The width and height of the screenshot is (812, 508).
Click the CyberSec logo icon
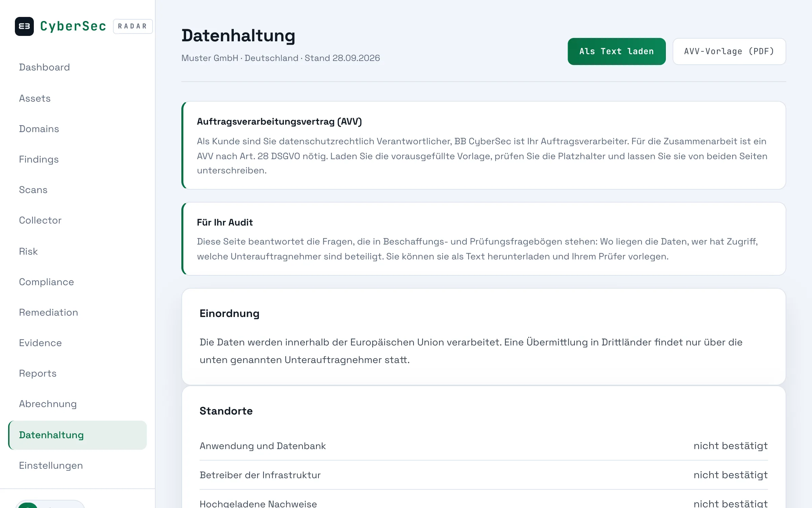click(x=24, y=26)
